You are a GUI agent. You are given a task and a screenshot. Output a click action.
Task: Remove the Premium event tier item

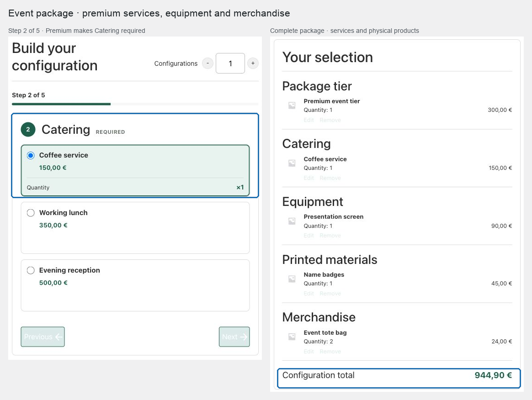330,120
